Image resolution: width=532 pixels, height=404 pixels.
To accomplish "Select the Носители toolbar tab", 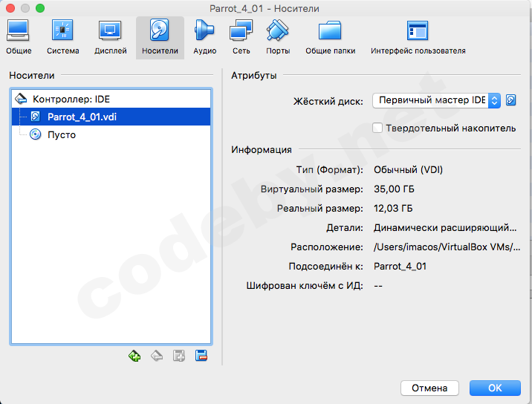I will pyautogui.click(x=160, y=37).
